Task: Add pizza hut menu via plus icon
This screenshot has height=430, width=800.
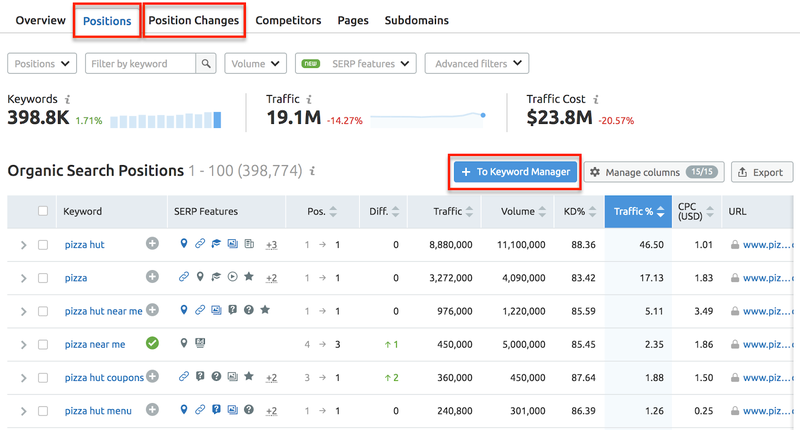Action: click(x=152, y=409)
